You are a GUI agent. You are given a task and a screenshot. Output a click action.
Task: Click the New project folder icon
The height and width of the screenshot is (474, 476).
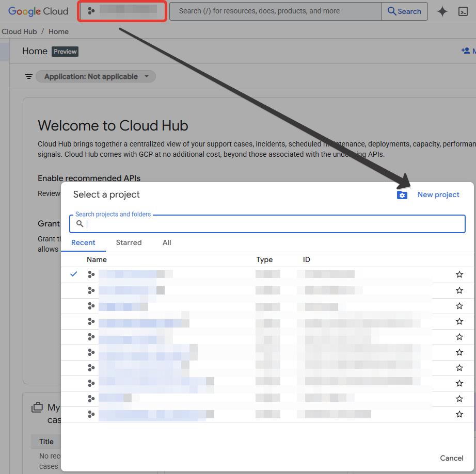coord(402,195)
